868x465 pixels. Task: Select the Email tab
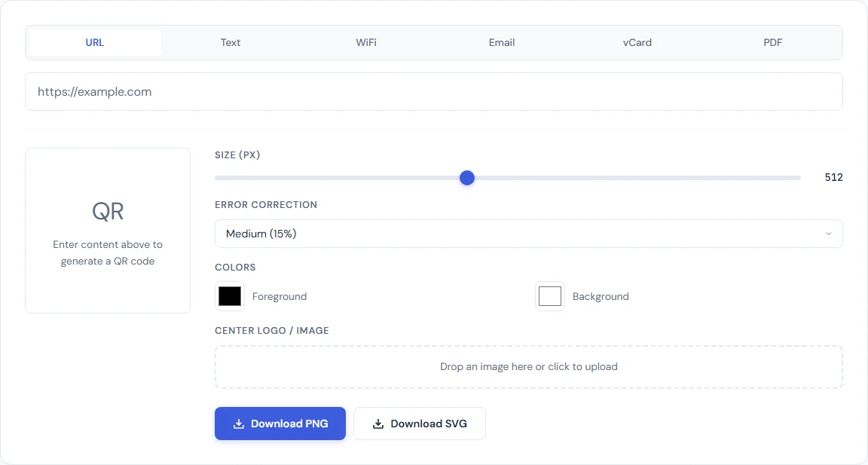[x=502, y=42]
